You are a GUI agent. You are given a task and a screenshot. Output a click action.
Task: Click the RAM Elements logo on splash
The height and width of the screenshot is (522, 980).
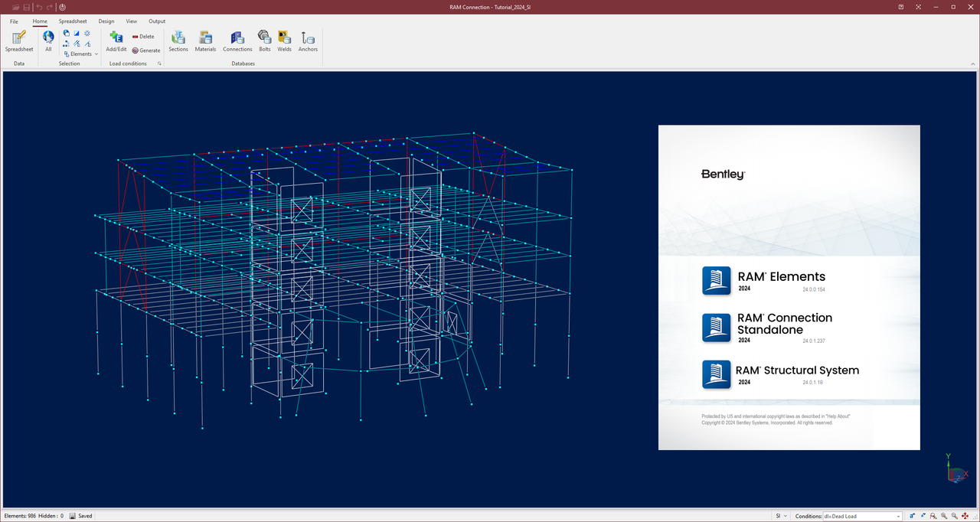[716, 281]
